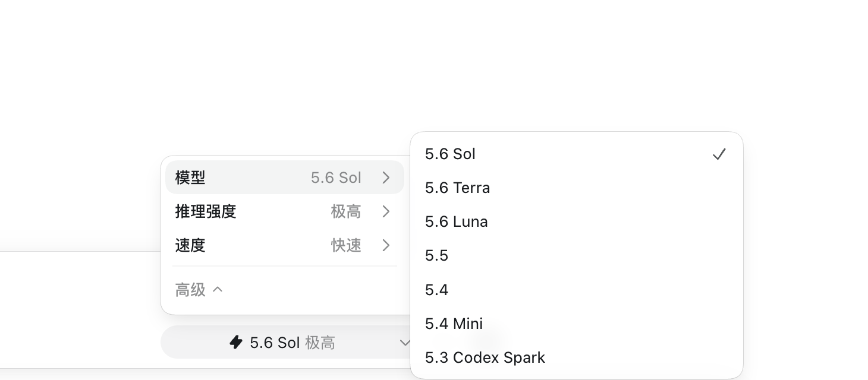This screenshot has width=868, height=380.
Task: Open the 5.6 Sol 极高 model selector dropdown
Action: (x=287, y=342)
